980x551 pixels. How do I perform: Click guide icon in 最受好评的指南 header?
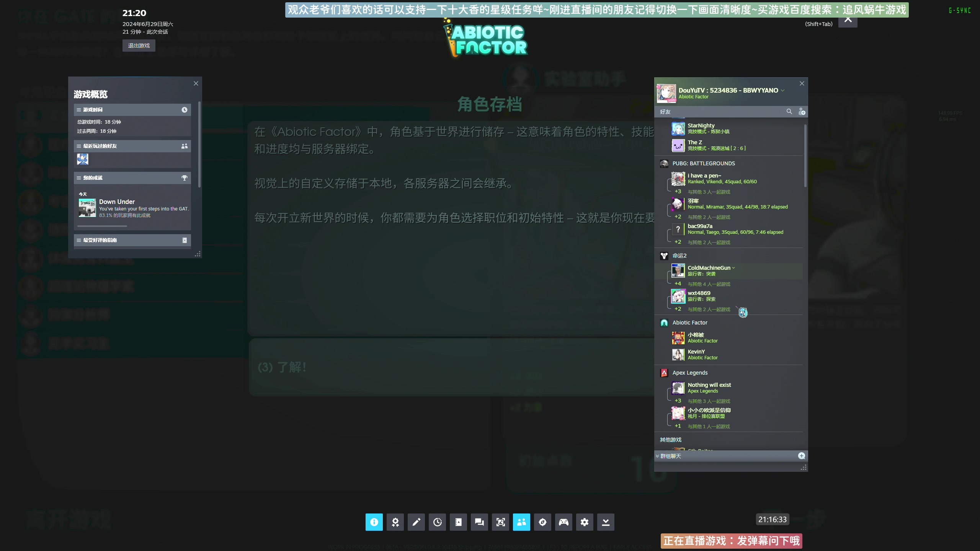(x=185, y=240)
